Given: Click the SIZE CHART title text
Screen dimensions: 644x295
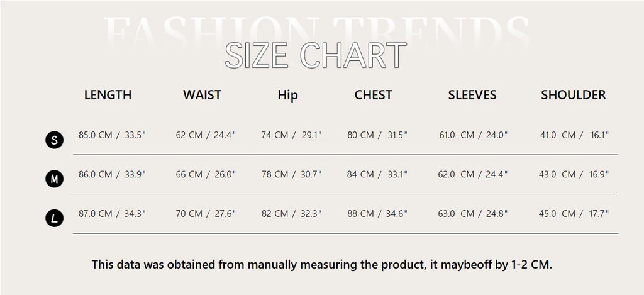Looking at the screenshot, I should (x=316, y=55).
